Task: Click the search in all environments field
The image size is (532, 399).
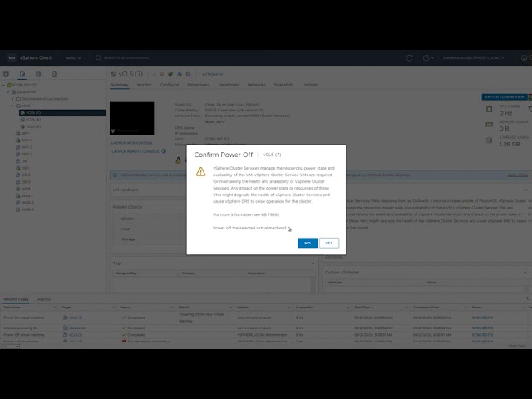Action: pyautogui.click(x=126, y=58)
